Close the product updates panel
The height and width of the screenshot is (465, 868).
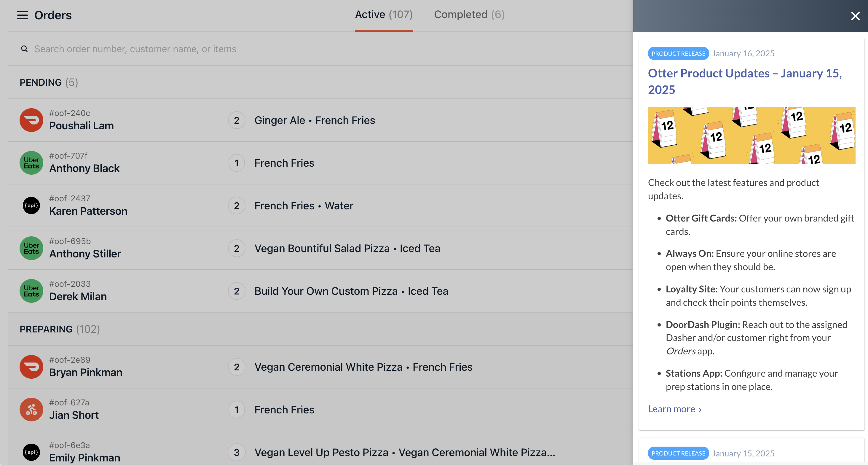(855, 16)
